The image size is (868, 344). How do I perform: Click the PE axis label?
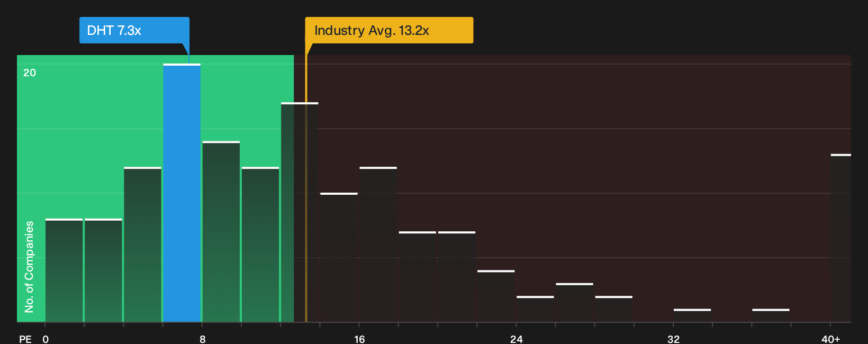[x=25, y=339]
